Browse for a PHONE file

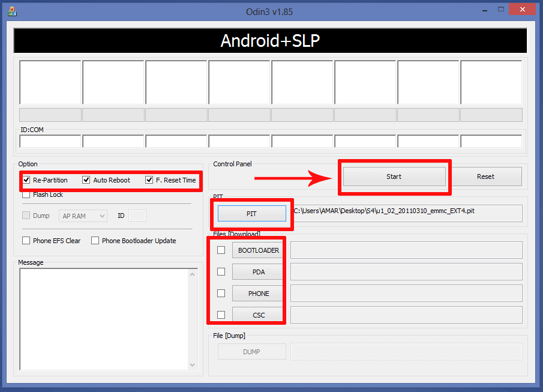259,294
